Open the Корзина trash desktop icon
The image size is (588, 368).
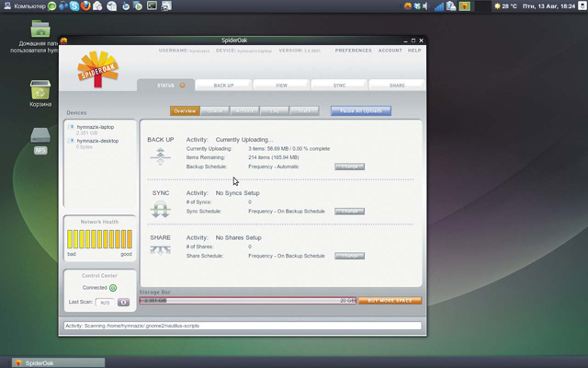pos(40,89)
